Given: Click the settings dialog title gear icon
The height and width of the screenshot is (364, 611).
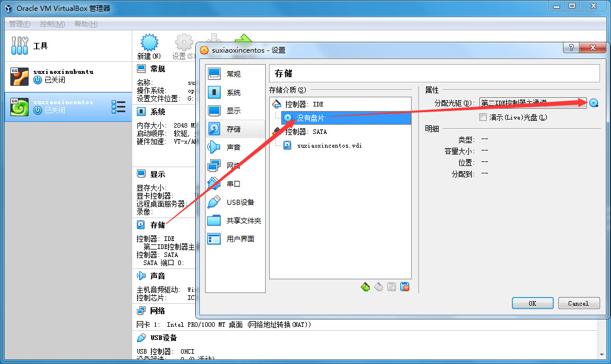Looking at the screenshot, I should [x=204, y=50].
